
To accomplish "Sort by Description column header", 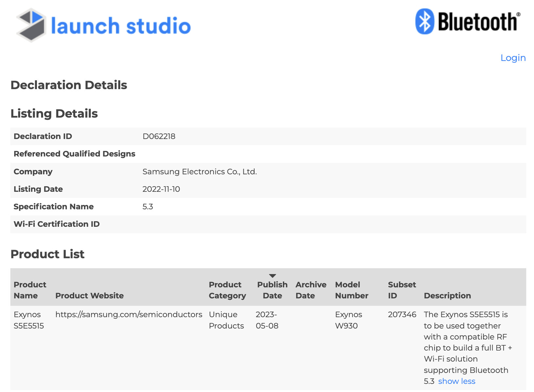I will (447, 296).
